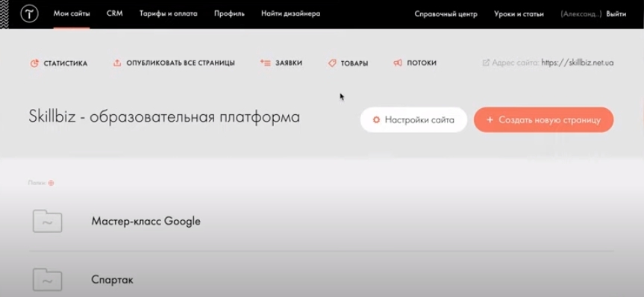Create a new page with the orange button
The width and height of the screenshot is (644, 297).
[x=544, y=120]
